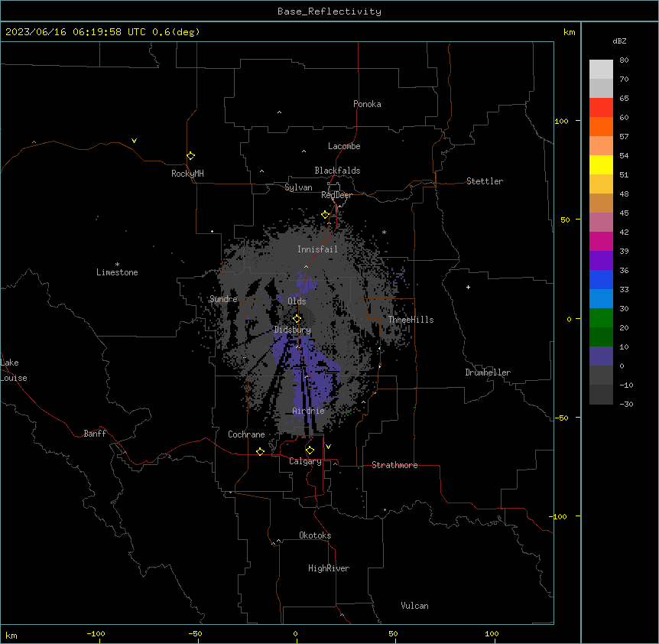Select the Sundre town label
Viewport: 659px width, 644px height.
(x=223, y=299)
